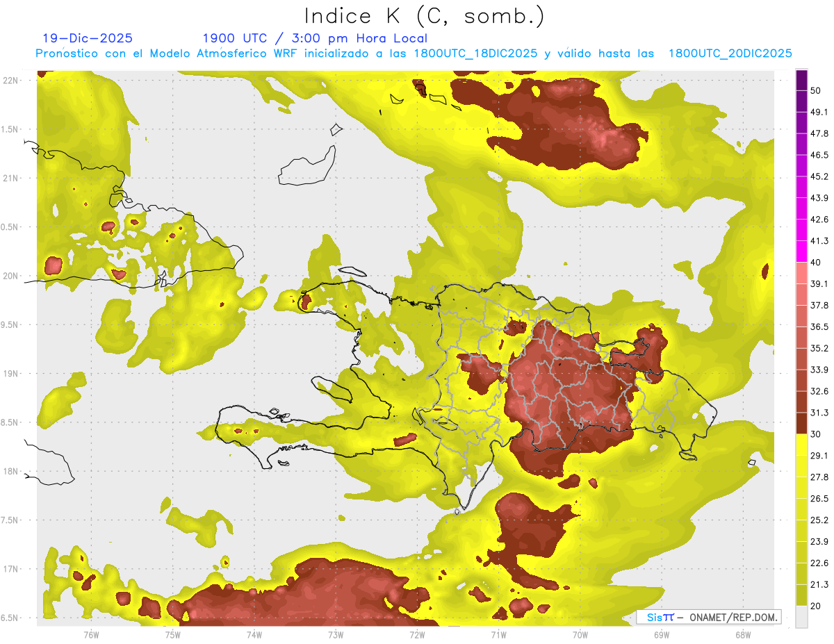This screenshot has width=834, height=644.
Task: Click the "23.9" color scale value
Action: [819, 542]
